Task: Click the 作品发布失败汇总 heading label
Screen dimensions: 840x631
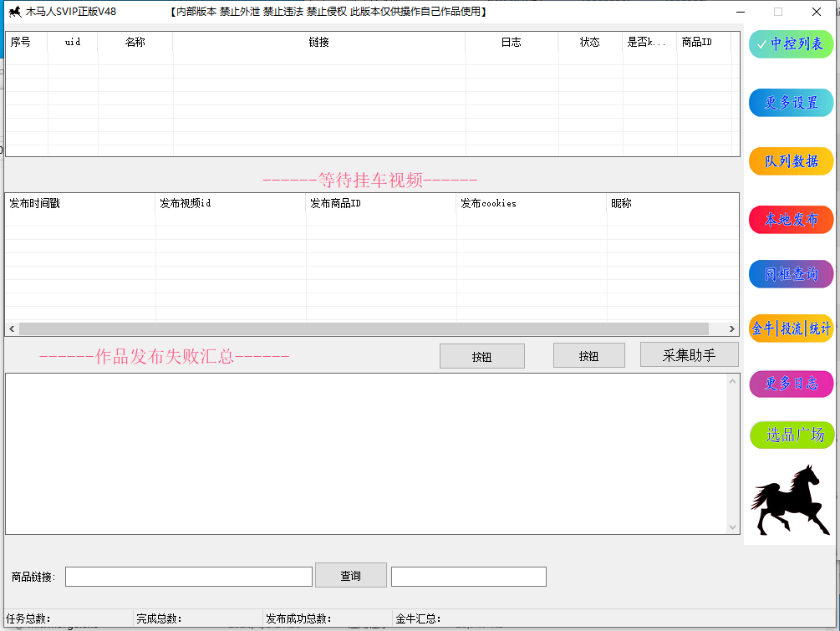Action: pyautogui.click(x=165, y=356)
